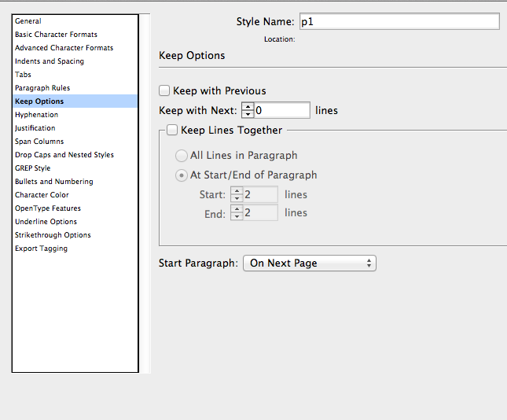507x420 pixels.
Task: Select Basic Character Formats in sidebar
Action: point(56,35)
